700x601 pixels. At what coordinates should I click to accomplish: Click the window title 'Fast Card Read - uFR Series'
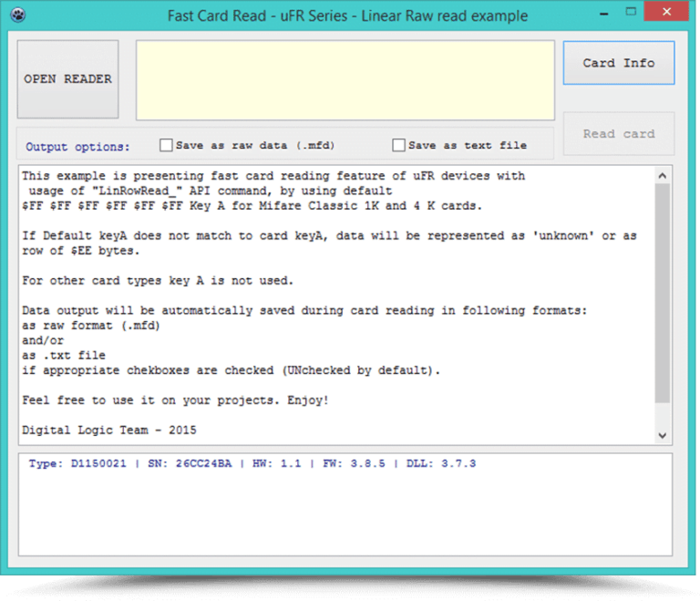pyautogui.click(x=258, y=16)
